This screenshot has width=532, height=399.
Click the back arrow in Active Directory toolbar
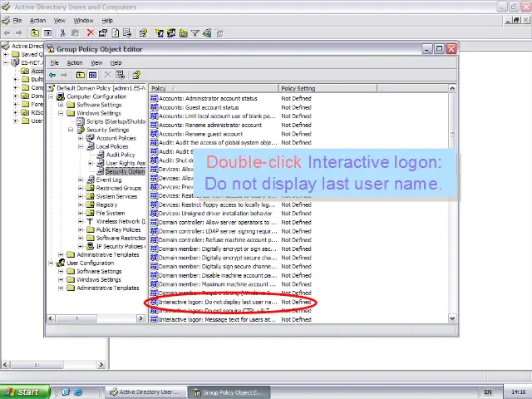coord(7,33)
